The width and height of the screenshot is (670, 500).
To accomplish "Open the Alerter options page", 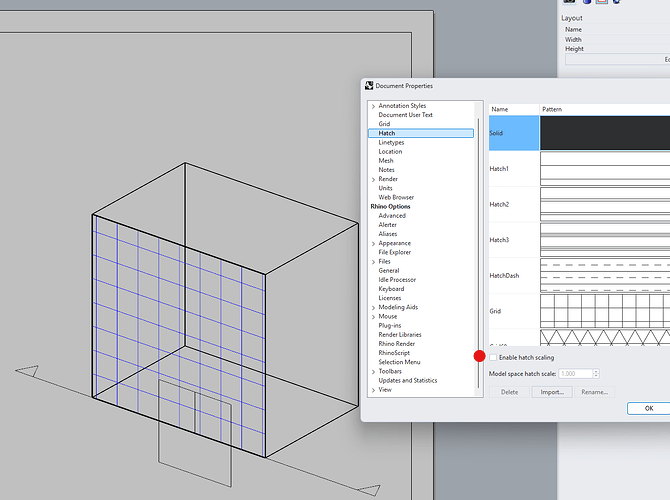I will (387, 225).
